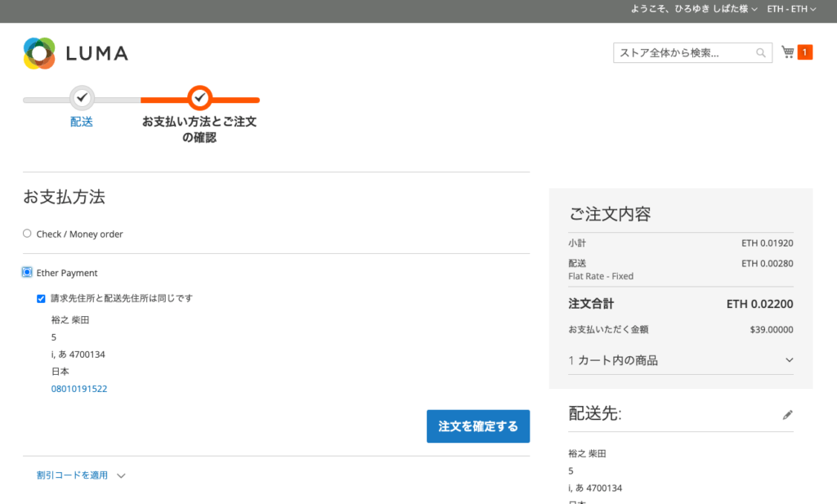Click the orange cart item count badge
The image size is (837, 504).
[x=803, y=51]
